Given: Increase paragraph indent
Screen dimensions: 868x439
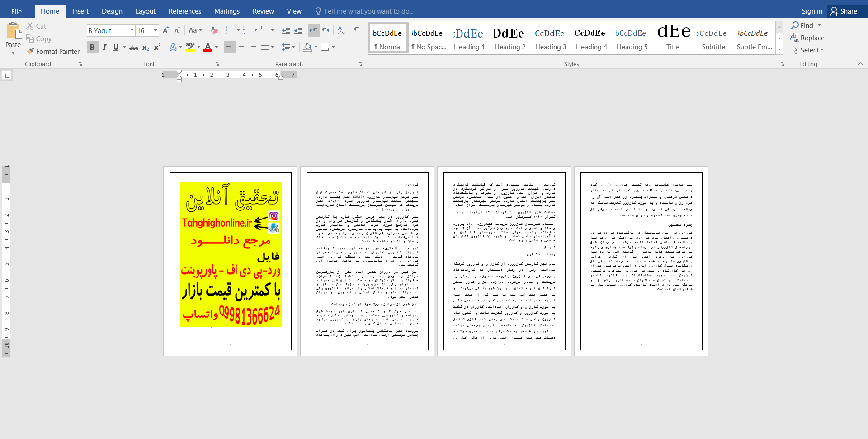Looking at the screenshot, I should (298, 30).
